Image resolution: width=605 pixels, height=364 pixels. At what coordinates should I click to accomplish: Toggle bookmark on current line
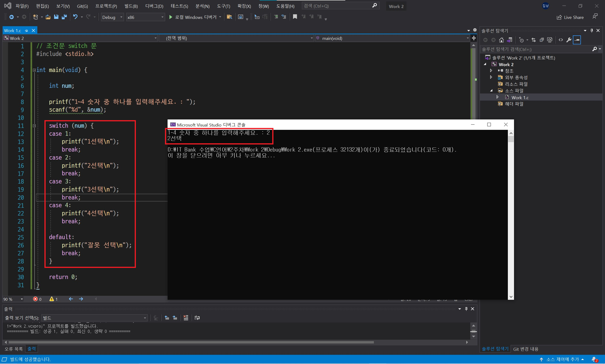pyautogui.click(x=295, y=17)
